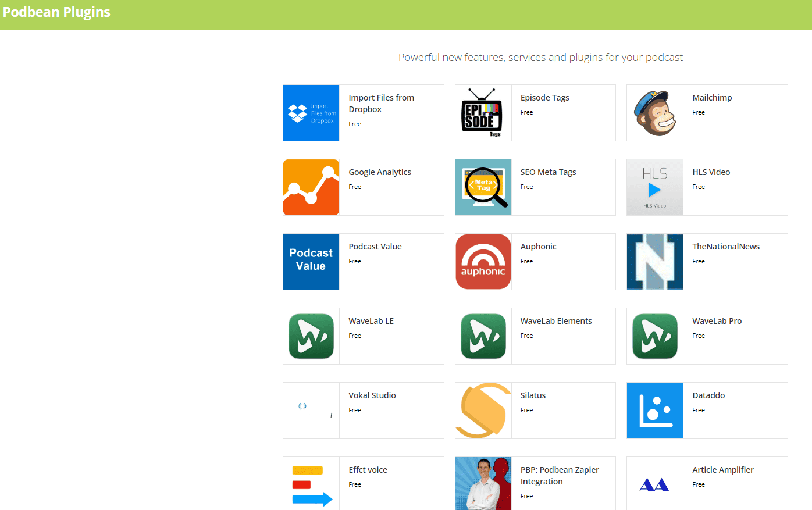Open the Import Files from Dropbox title

point(382,104)
